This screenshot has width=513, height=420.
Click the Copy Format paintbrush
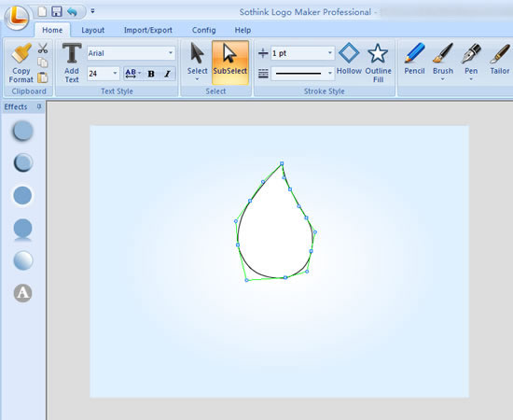[21, 63]
